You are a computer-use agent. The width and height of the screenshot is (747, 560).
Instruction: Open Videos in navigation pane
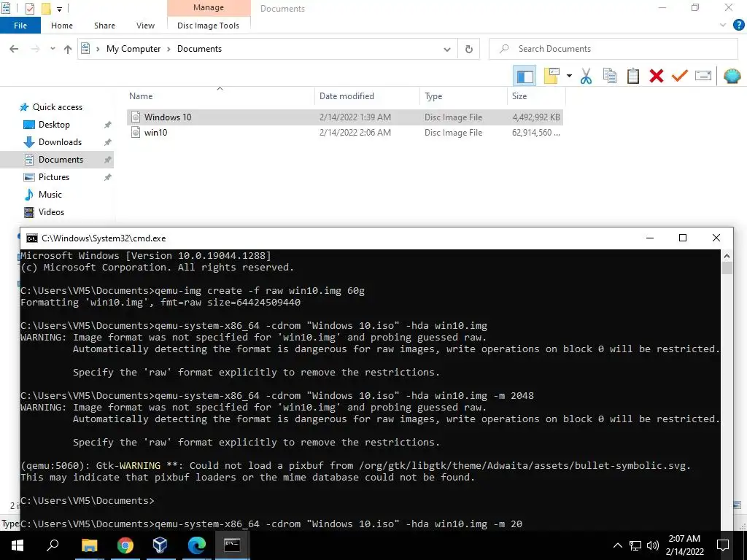pos(51,212)
